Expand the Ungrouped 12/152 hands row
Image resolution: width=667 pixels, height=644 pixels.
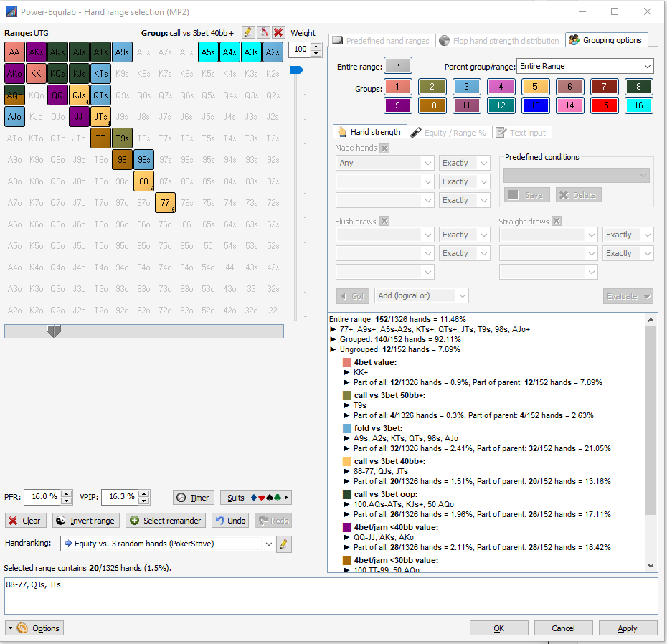pyautogui.click(x=333, y=349)
